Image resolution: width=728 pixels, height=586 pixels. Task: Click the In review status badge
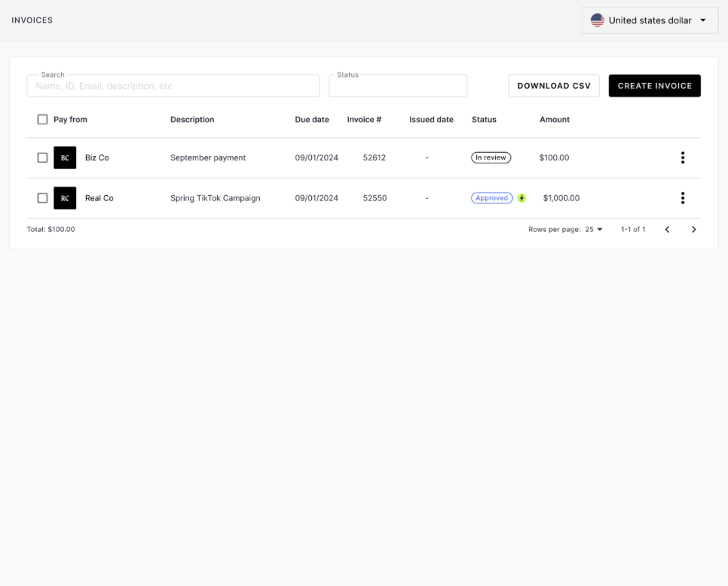(x=491, y=157)
